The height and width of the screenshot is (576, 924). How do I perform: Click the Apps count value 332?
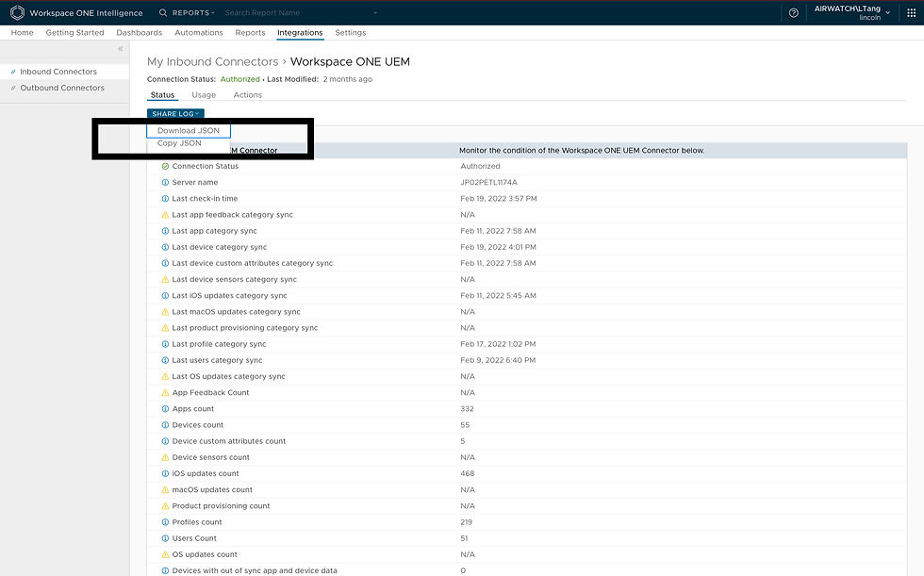coord(468,409)
